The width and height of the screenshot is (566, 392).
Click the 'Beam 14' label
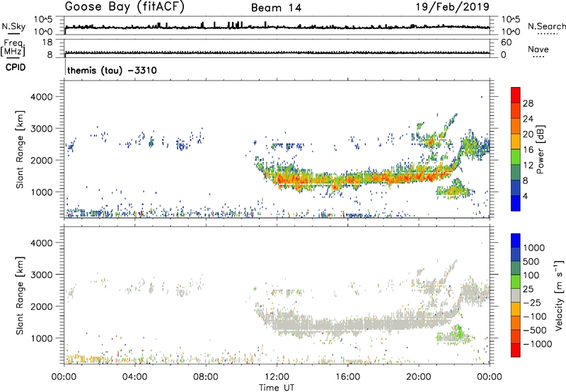(276, 8)
